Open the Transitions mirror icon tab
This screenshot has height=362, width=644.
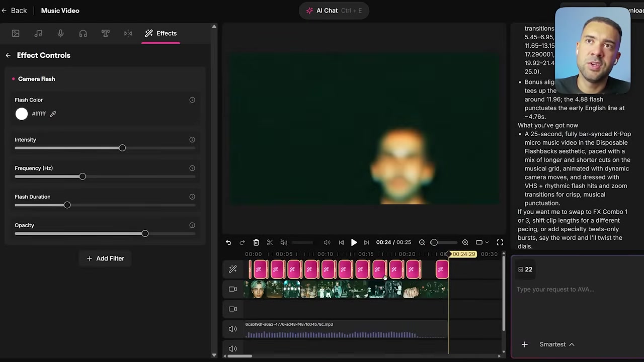[x=128, y=33]
